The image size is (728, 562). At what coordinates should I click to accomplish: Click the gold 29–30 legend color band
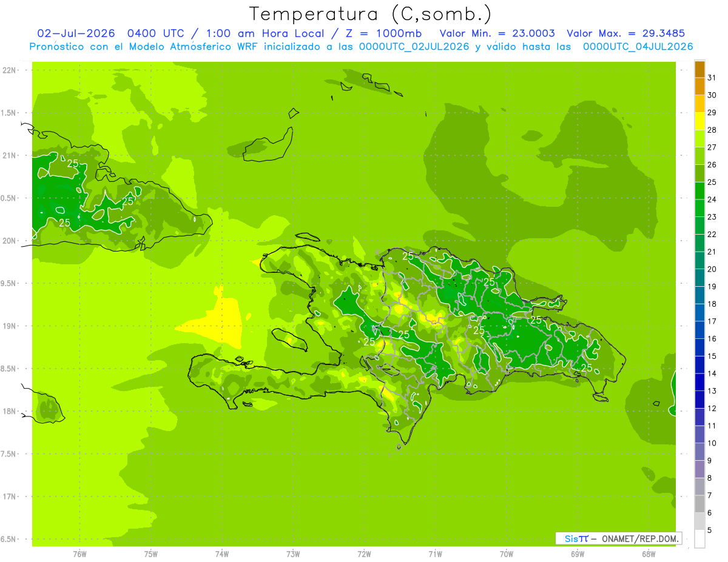[x=699, y=104]
